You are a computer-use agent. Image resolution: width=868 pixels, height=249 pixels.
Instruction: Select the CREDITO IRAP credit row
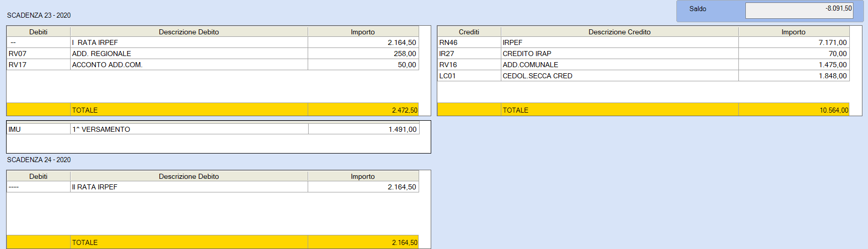[x=644, y=54]
